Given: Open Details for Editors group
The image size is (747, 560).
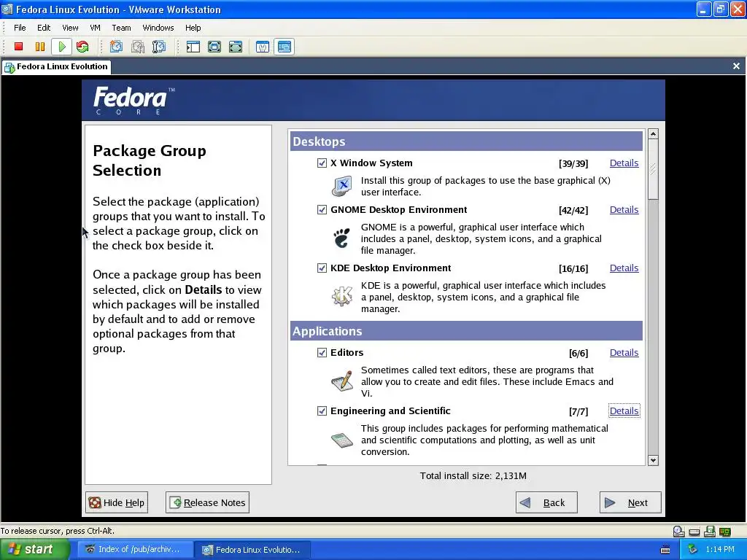Looking at the screenshot, I should click(624, 352).
